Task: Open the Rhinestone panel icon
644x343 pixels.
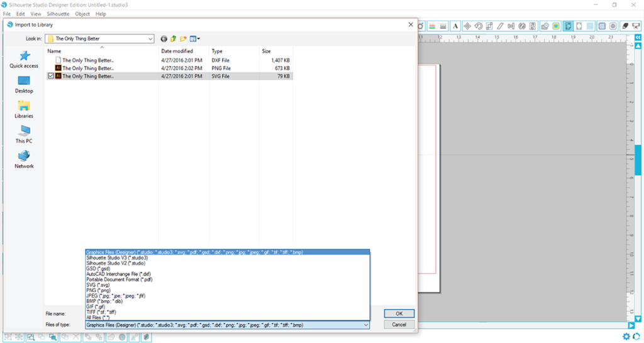Action: point(613,26)
